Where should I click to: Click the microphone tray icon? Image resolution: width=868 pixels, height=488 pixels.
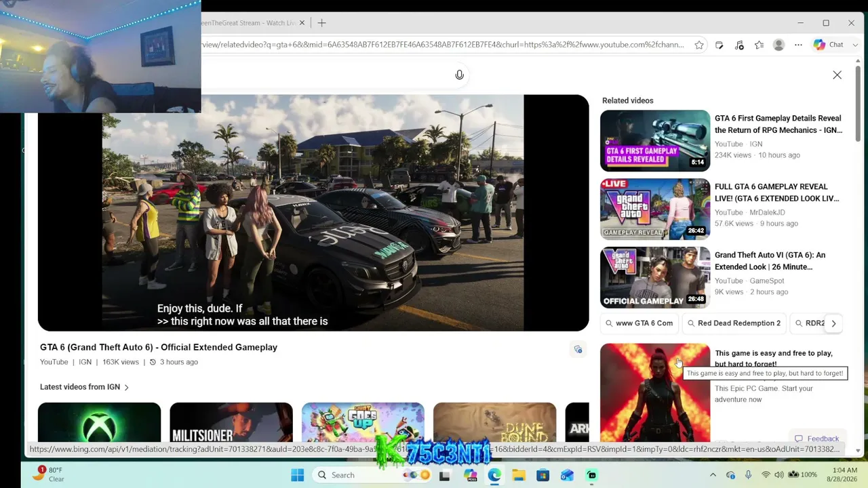point(748,475)
